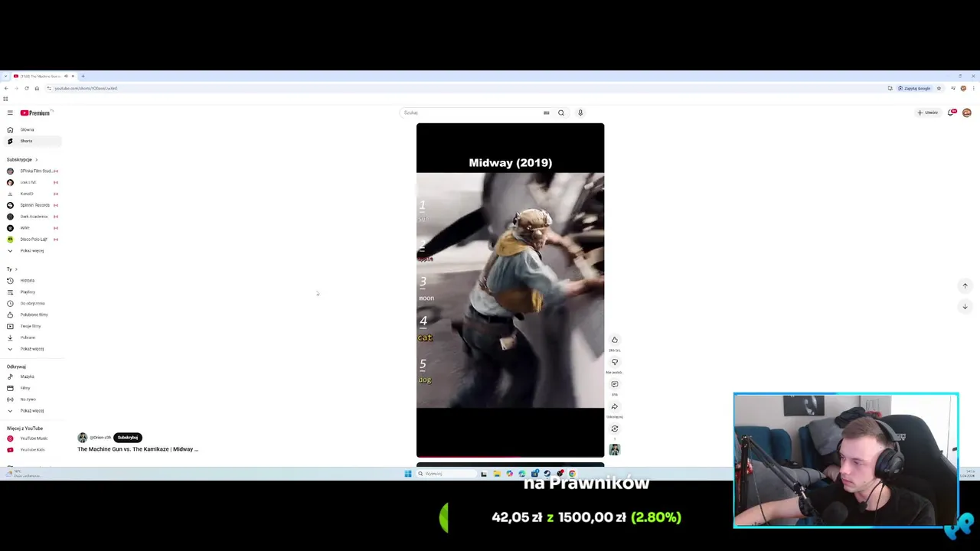Screen dimensions: 980x551
Task: Open Do obejrzenia watch later list
Action: tap(31, 303)
